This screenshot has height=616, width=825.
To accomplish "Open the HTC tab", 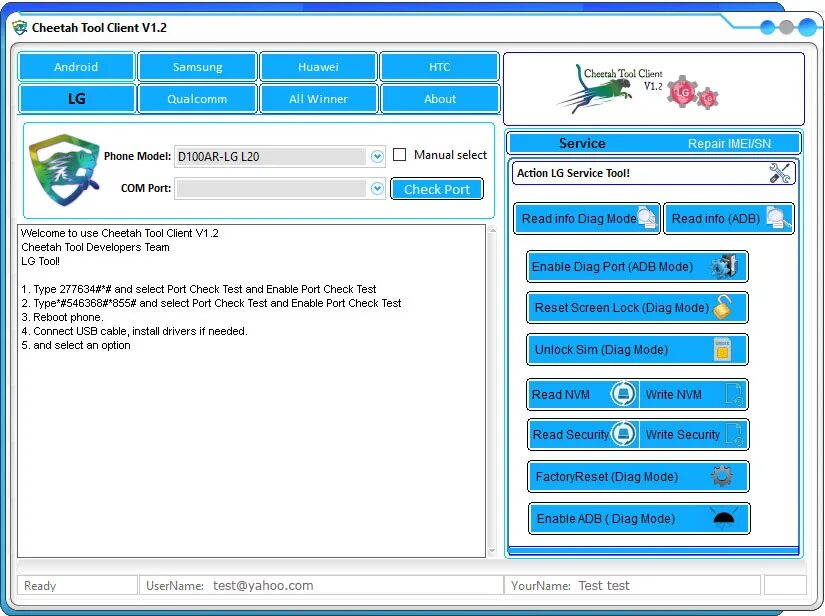I will tap(439, 67).
